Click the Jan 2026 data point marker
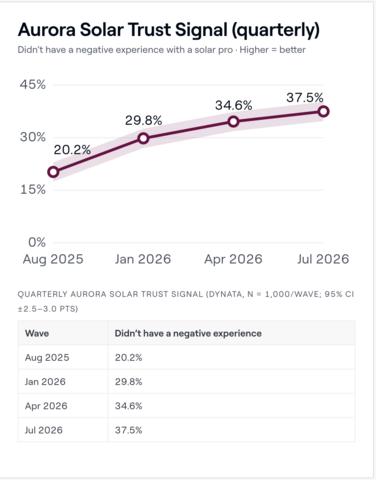The height and width of the screenshot is (480, 376). click(x=143, y=138)
